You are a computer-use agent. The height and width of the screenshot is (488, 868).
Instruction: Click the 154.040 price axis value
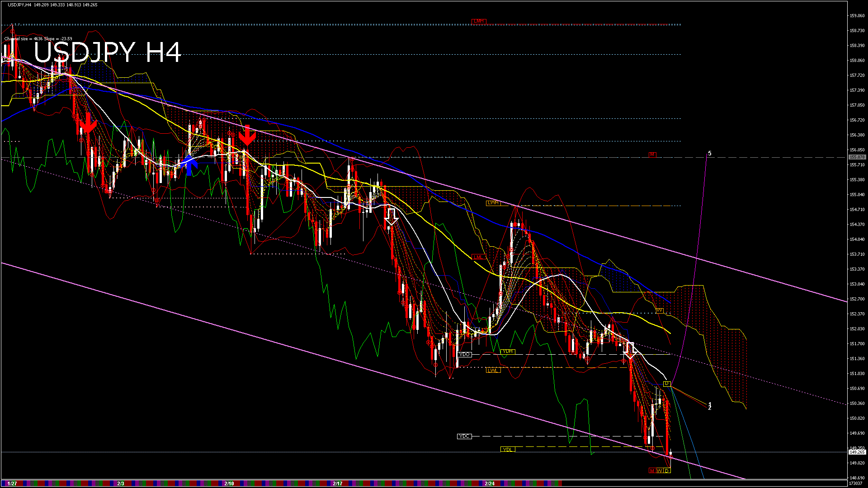[857, 239]
